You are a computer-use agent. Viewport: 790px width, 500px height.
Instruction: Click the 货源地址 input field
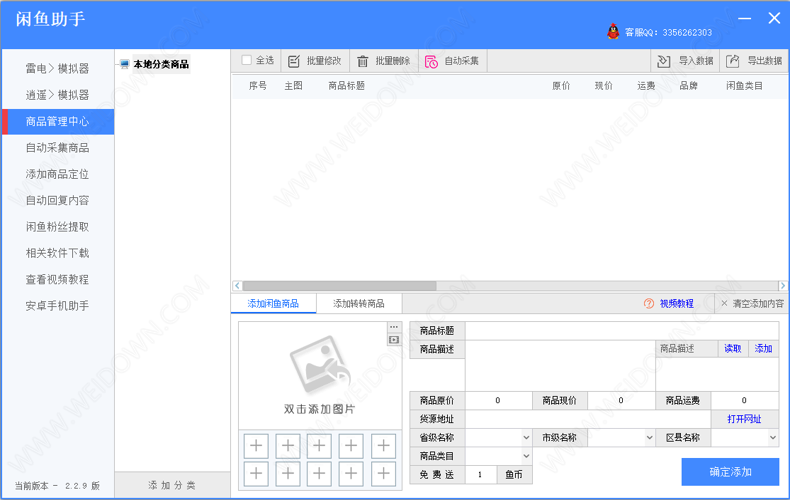click(588, 419)
